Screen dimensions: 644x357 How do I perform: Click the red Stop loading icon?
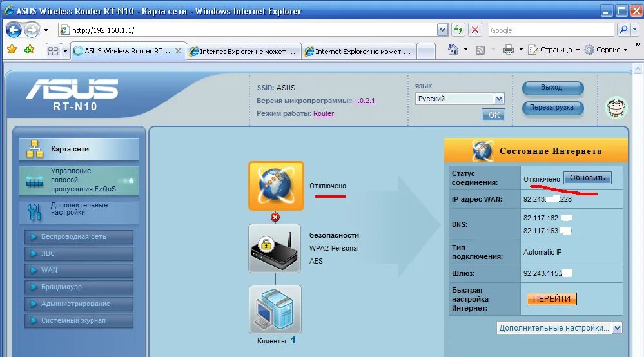point(475,30)
